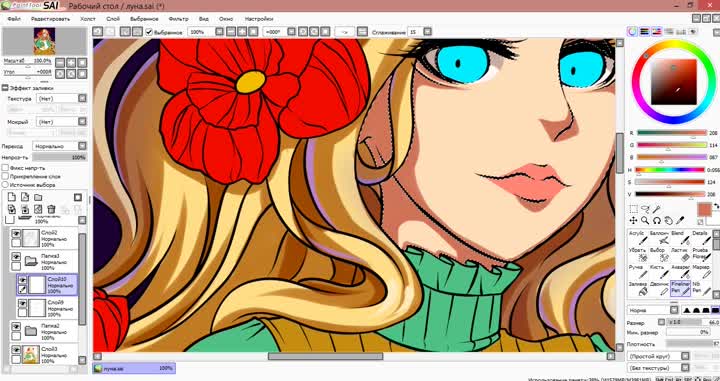Click the canvas horizontal scrollbar thumb
Viewport: 720px width, 381px height.
coord(325,356)
